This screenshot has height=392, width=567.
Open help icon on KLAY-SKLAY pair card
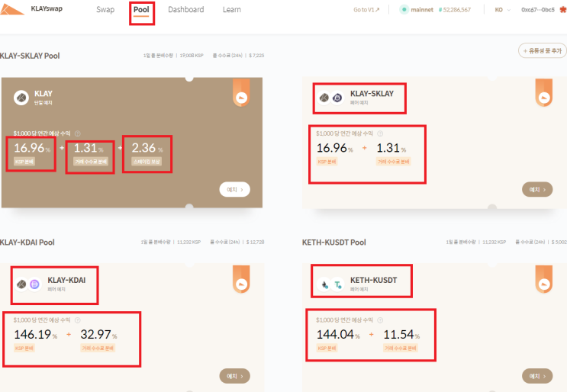380,133
